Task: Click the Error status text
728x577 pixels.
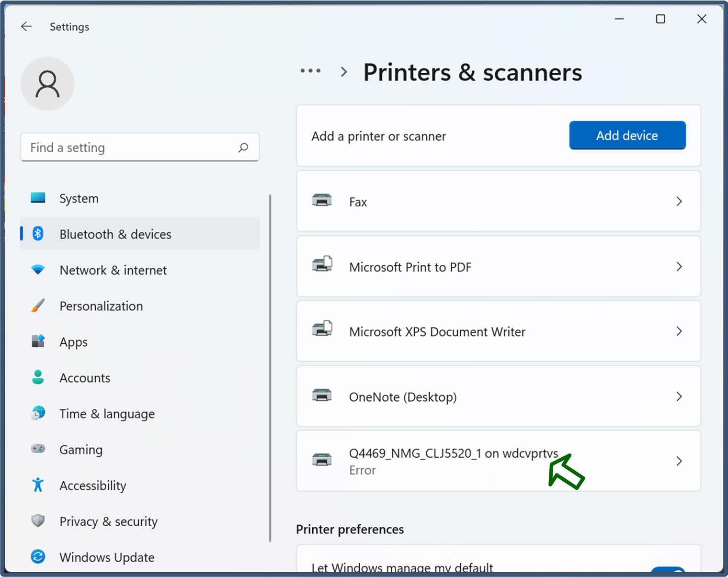Action: pos(363,470)
